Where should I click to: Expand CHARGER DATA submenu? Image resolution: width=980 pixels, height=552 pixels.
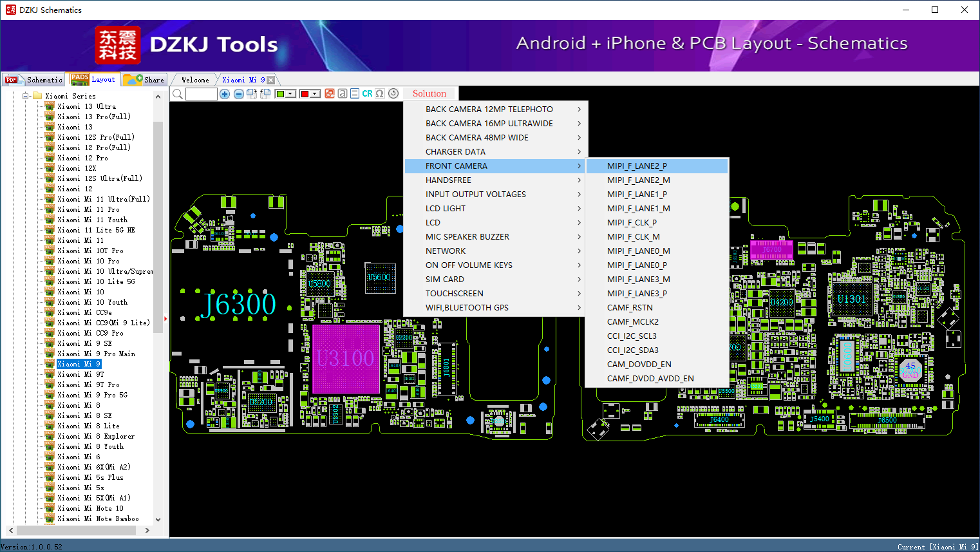click(495, 152)
